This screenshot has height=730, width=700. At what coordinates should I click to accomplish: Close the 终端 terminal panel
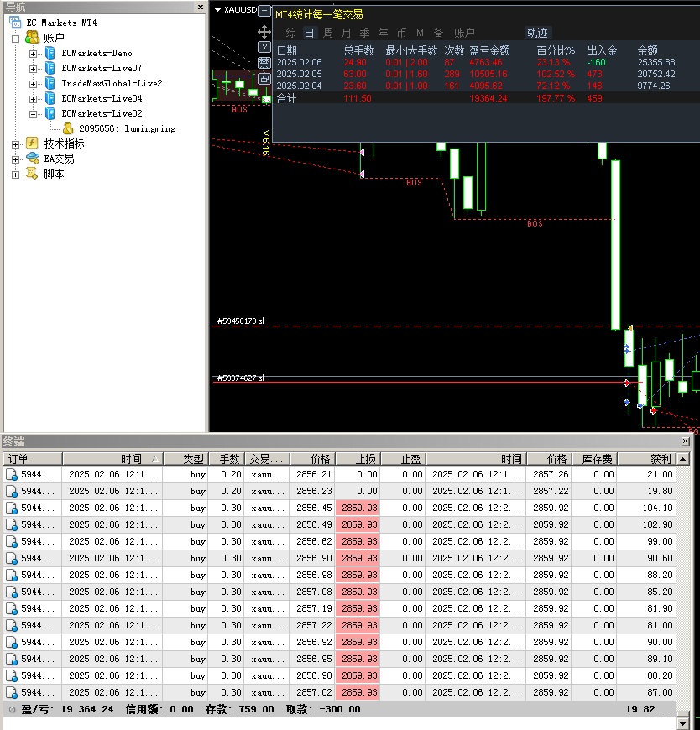[x=685, y=441]
